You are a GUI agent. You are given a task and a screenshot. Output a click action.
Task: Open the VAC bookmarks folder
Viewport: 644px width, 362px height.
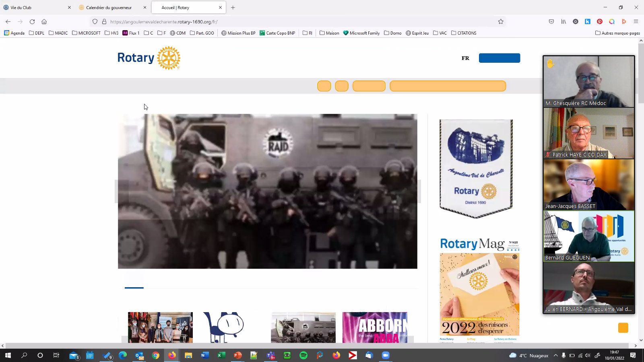click(440, 33)
